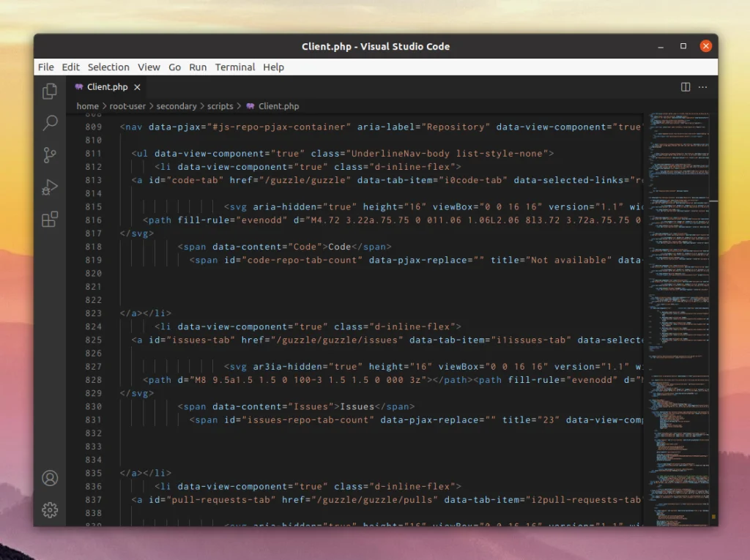Open the Source Control view
The height and width of the screenshot is (560, 750).
tap(50, 155)
